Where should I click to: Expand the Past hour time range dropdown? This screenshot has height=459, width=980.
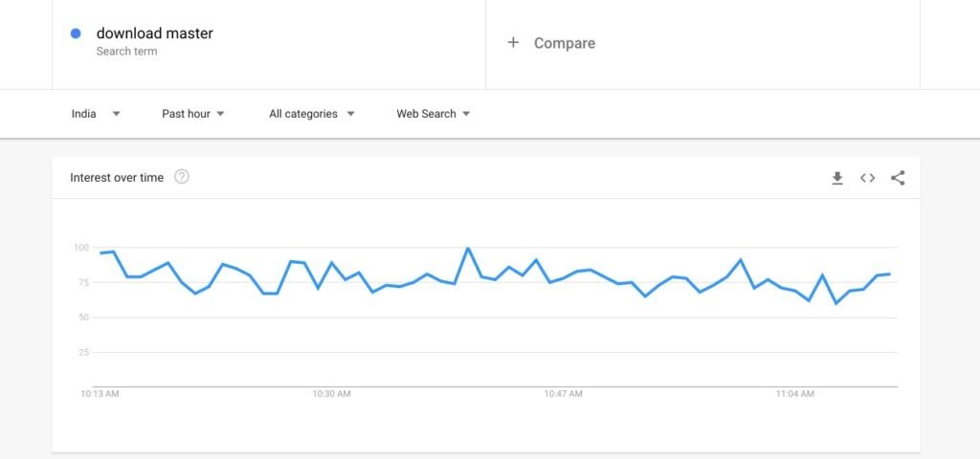(193, 114)
